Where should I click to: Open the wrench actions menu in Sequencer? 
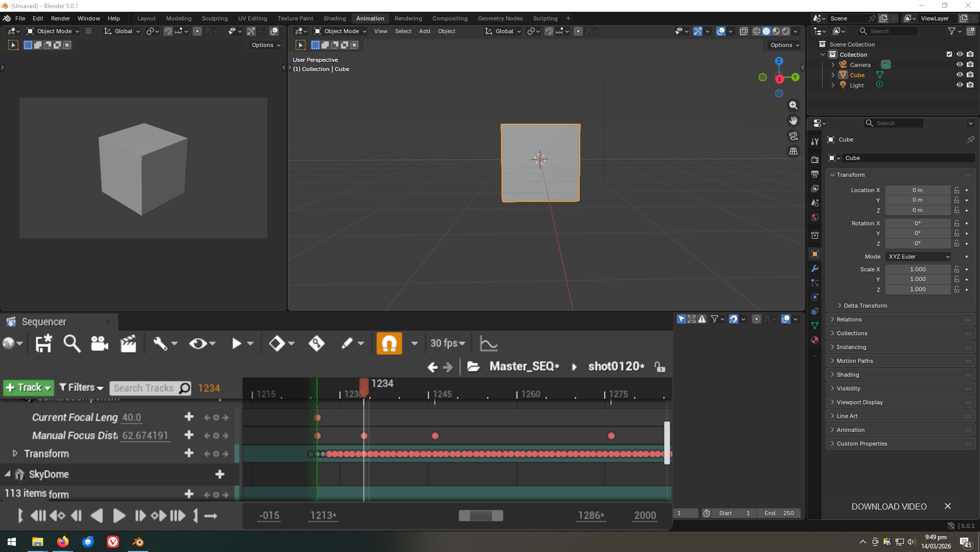165,343
